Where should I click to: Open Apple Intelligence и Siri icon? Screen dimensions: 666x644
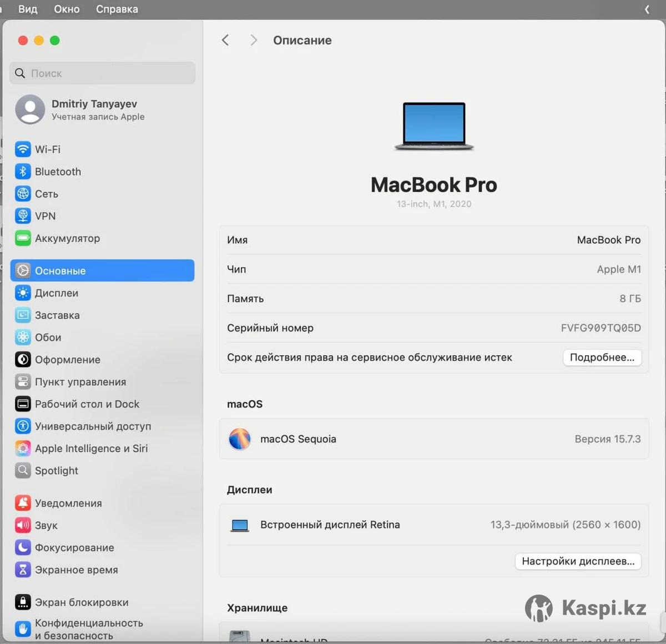[x=23, y=449]
